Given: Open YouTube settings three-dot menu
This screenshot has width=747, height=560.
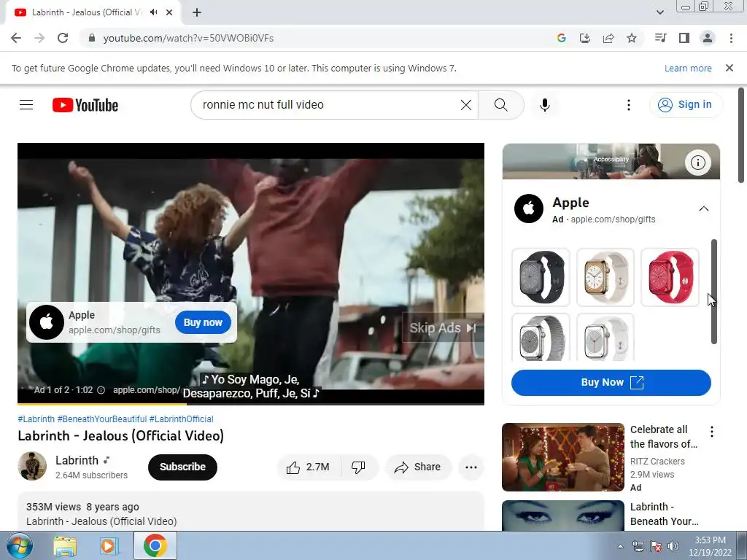Looking at the screenshot, I should [628, 105].
